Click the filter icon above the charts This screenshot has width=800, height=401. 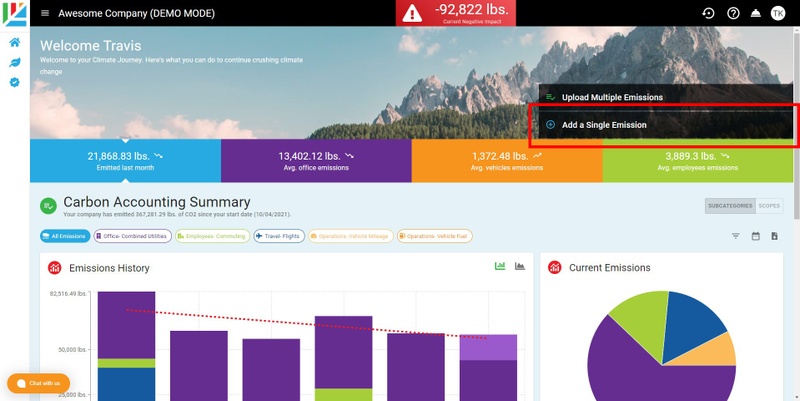735,236
